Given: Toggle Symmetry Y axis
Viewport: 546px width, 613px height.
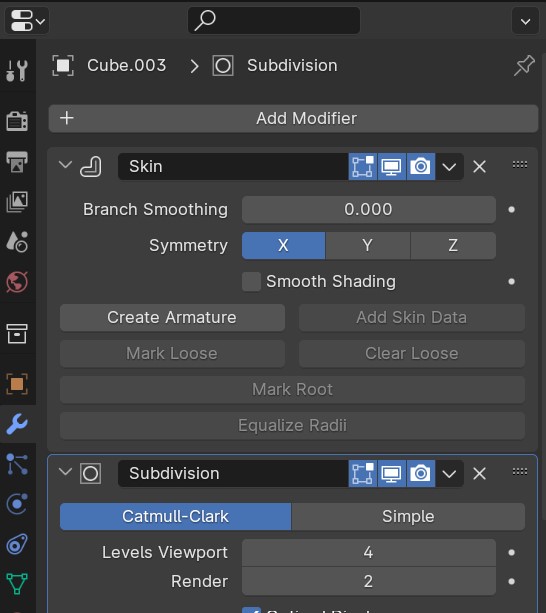Looking at the screenshot, I should [x=368, y=246].
